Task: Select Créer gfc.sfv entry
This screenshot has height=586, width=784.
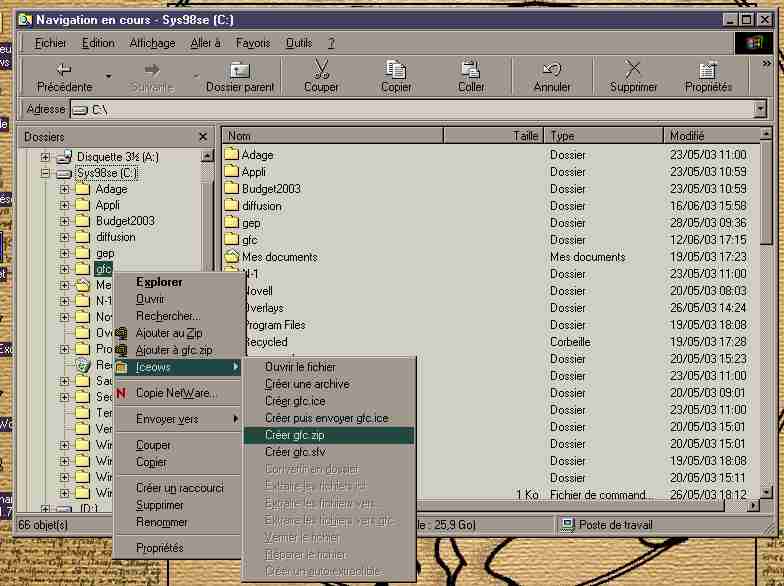Action: pos(328,452)
